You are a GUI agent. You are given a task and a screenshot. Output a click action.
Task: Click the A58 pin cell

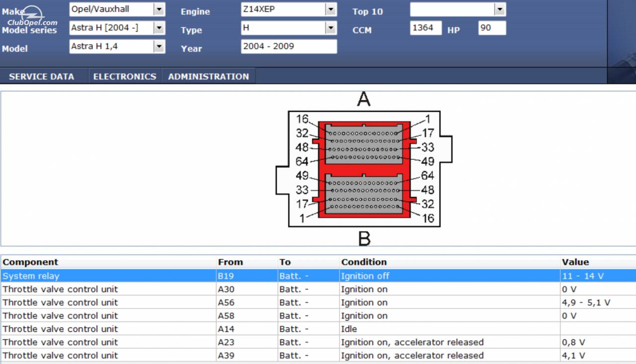[x=246, y=316]
